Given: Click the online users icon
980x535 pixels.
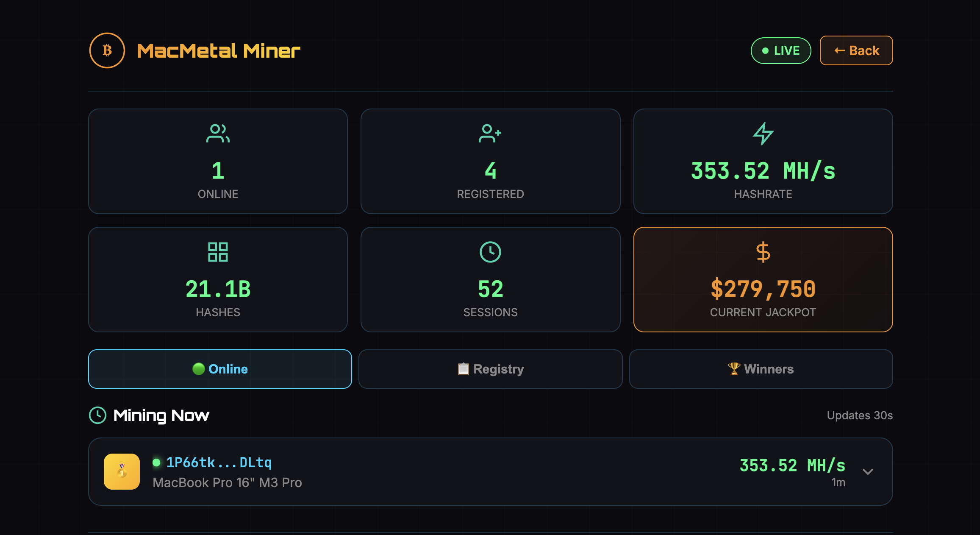Looking at the screenshot, I should point(218,134).
